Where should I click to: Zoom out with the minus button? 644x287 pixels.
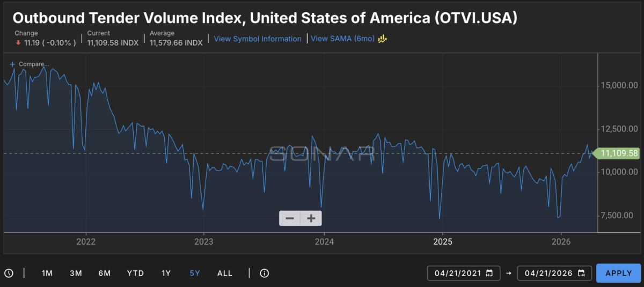coord(290,218)
